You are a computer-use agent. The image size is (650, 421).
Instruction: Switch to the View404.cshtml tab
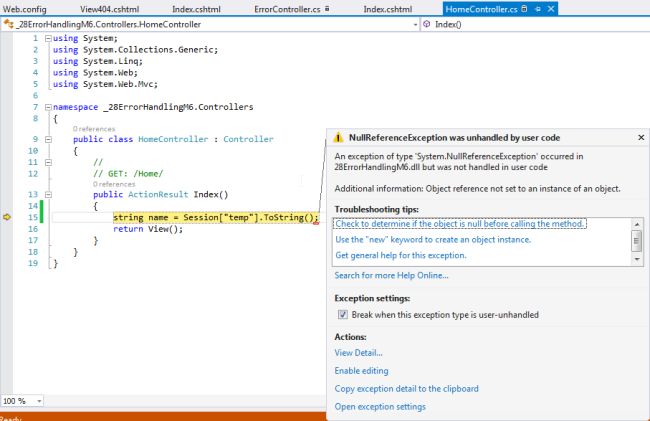click(x=109, y=9)
